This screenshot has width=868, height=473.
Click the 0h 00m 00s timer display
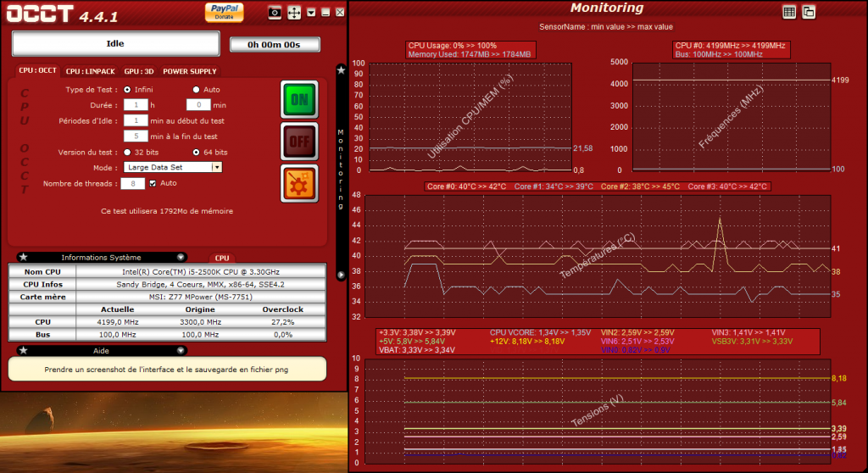coord(275,44)
